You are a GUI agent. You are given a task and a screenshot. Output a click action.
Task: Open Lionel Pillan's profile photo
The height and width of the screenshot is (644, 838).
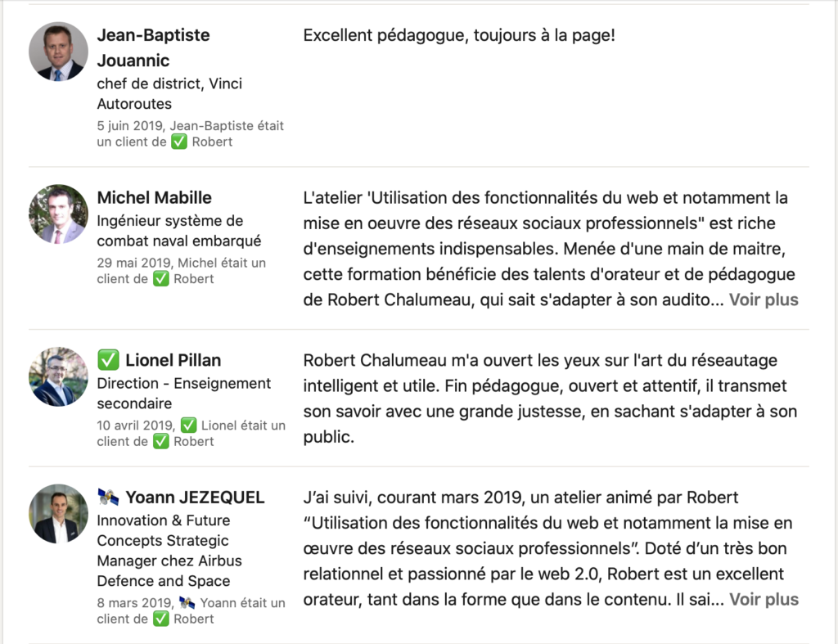(58, 377)
